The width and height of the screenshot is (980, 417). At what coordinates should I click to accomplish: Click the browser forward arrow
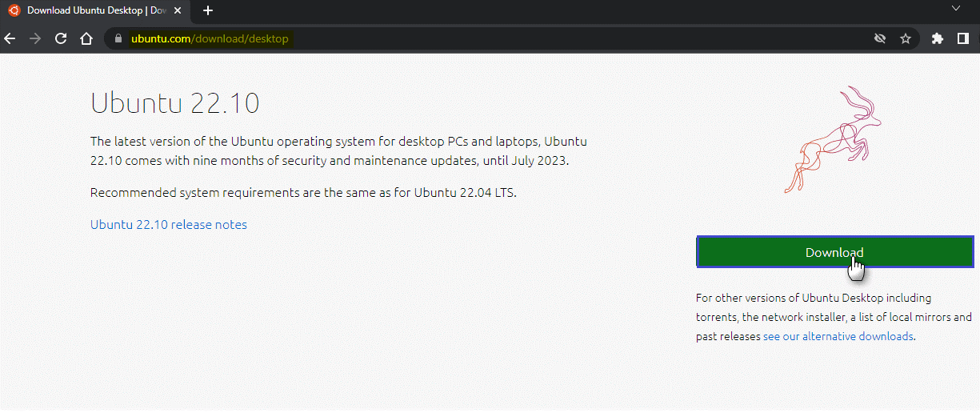(34, 38)
